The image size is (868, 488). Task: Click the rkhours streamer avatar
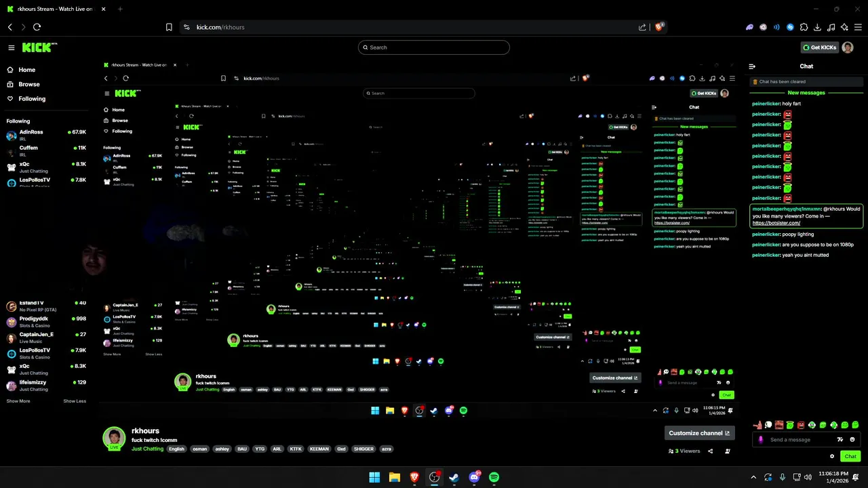(x=114, y=438)
